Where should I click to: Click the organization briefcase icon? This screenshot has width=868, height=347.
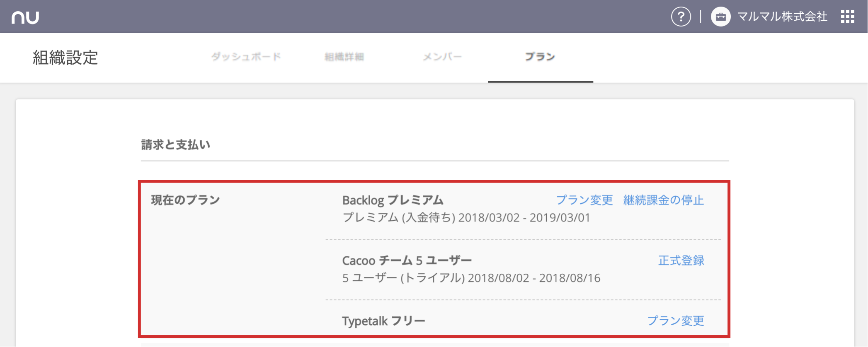(x=721, y=17)
